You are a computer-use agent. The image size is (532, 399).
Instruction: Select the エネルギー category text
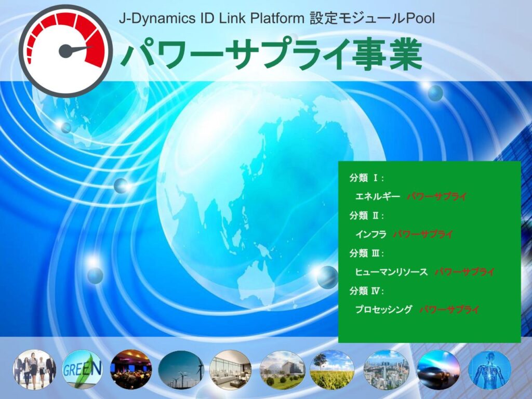coord(377,196)
